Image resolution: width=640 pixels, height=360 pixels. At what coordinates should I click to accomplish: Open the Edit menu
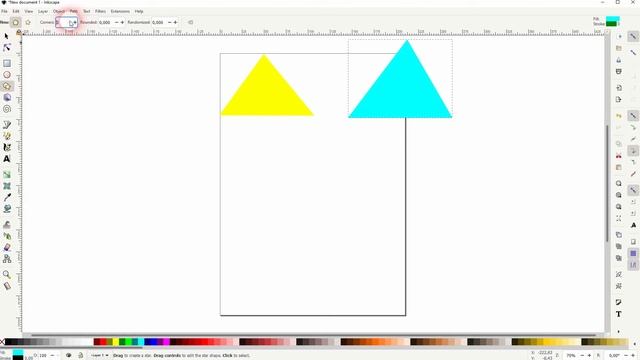[x=16, y=11]
